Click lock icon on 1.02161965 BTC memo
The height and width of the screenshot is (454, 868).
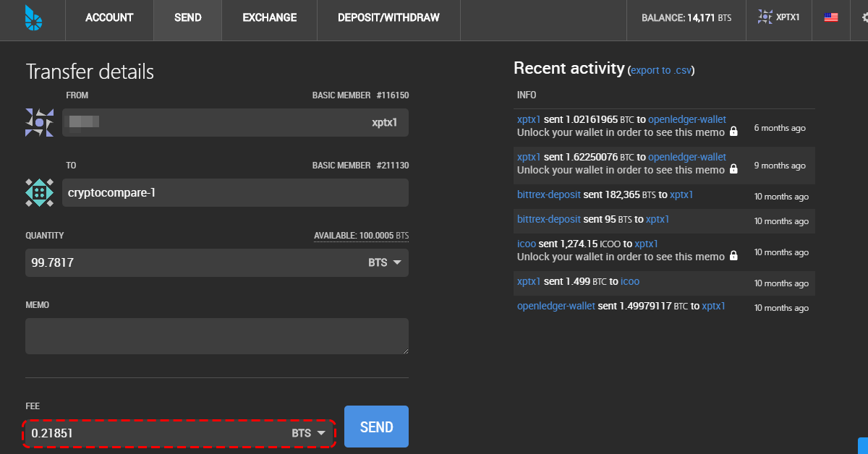click(733, 132)
